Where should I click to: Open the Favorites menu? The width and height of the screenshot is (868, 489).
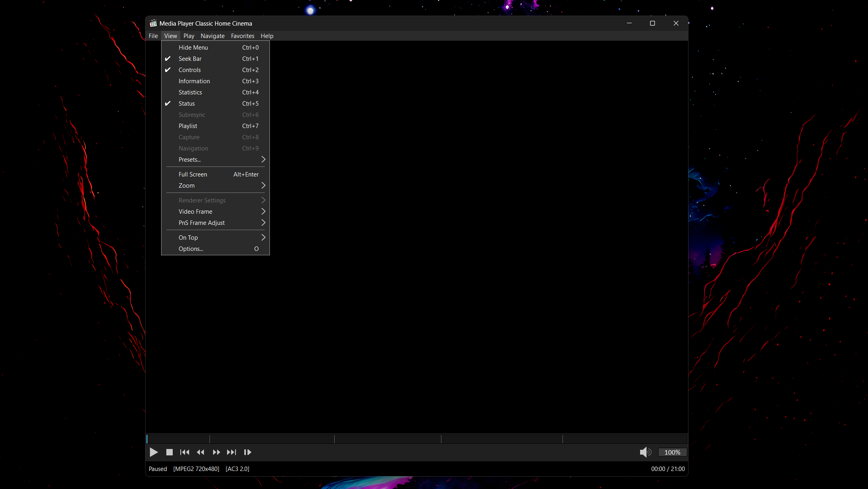(x=243, y=36)
